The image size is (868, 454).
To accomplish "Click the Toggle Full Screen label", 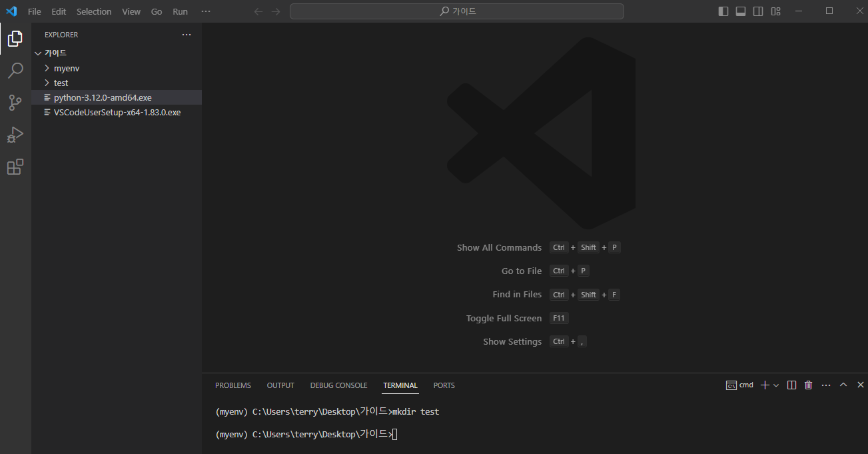I will (504, 318).
